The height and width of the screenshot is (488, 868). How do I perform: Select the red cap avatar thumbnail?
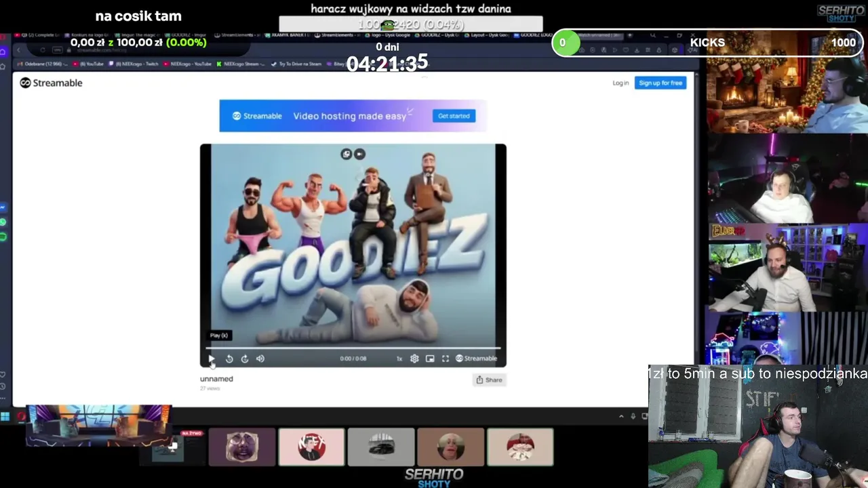[520, 447]
